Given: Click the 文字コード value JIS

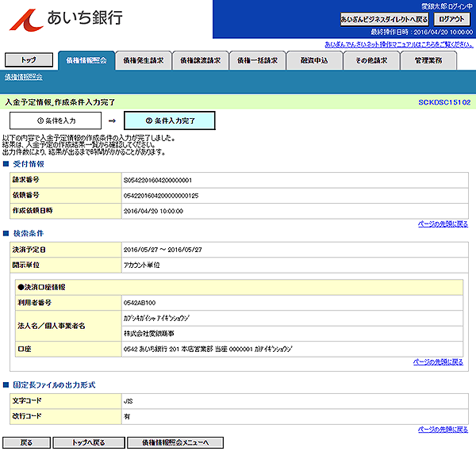Looking at the screenshot, I should click(x=128, y=401).
